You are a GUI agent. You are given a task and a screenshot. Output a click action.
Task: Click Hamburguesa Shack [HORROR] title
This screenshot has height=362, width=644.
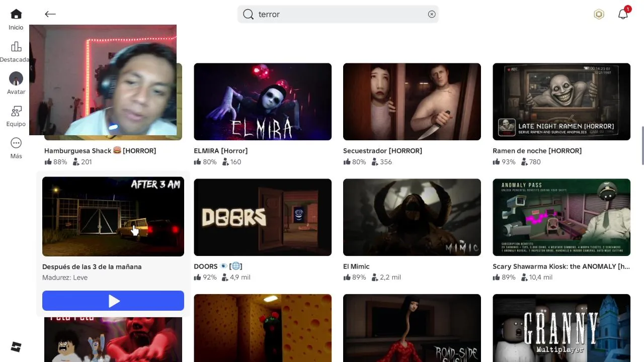click(x=100, y=151)
